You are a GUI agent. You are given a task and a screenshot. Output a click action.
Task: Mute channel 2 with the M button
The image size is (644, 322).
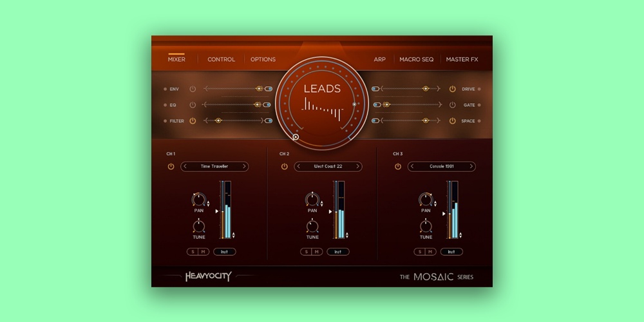[x=316, y=252]
